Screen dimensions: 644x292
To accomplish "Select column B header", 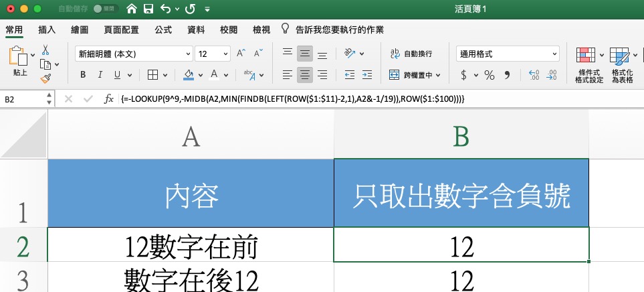I will [x=461, y=135].
